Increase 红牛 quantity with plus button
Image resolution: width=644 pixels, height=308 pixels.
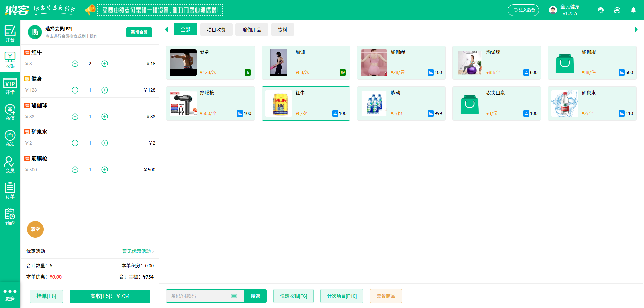point(105,64)
